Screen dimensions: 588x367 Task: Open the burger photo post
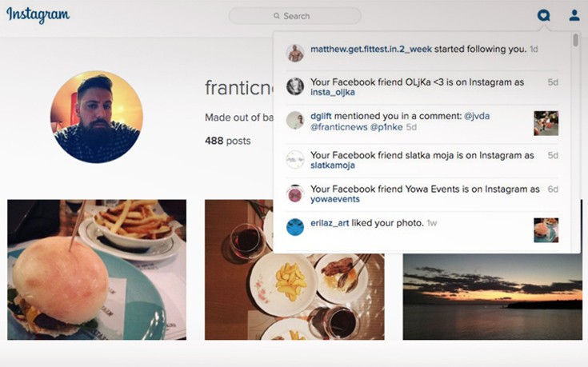[97, 269]
